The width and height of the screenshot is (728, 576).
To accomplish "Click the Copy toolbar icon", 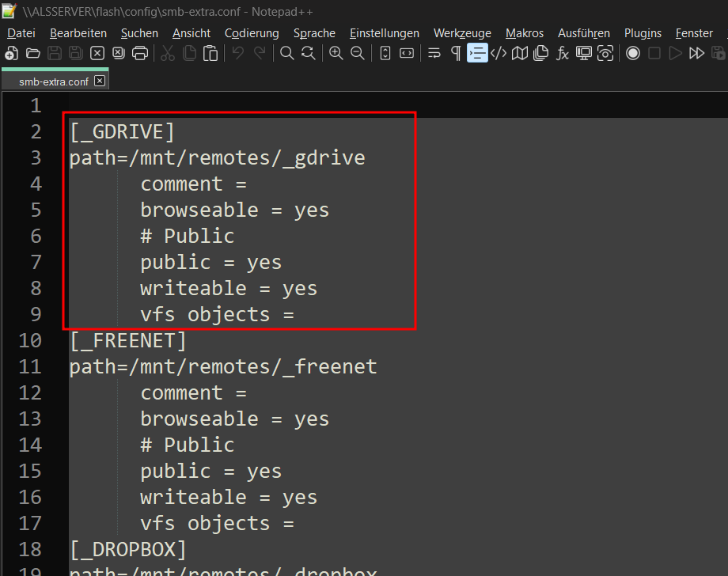I will tap(189, 53).
